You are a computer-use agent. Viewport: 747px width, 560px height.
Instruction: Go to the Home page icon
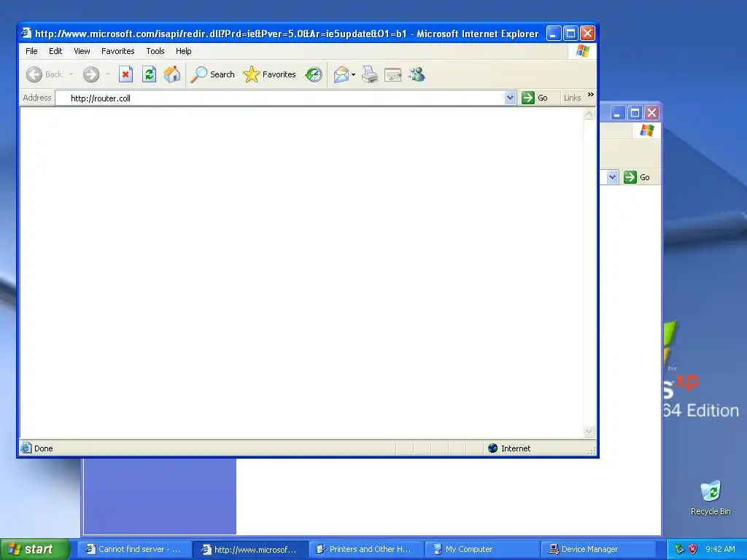[172, 74]
